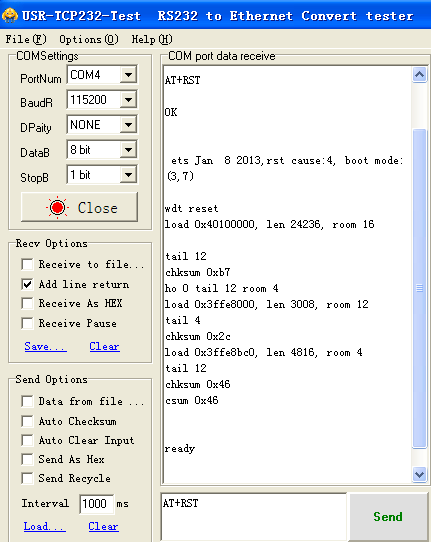Viewport: 431px width, 542px height.
Task: Click 'load 0x3ffe8bc0' line in log
Action: pyautogui.click(x=263, y=352)
